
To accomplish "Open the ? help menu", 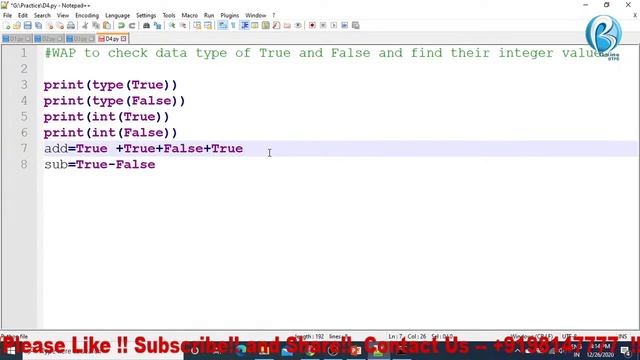I will click(274, 16).
